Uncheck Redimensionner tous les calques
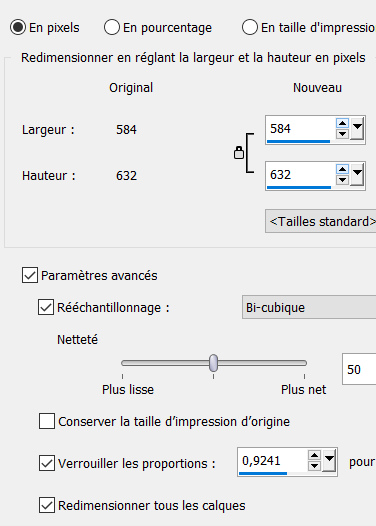This screenshot has width=376, height=526. point(47,505)
